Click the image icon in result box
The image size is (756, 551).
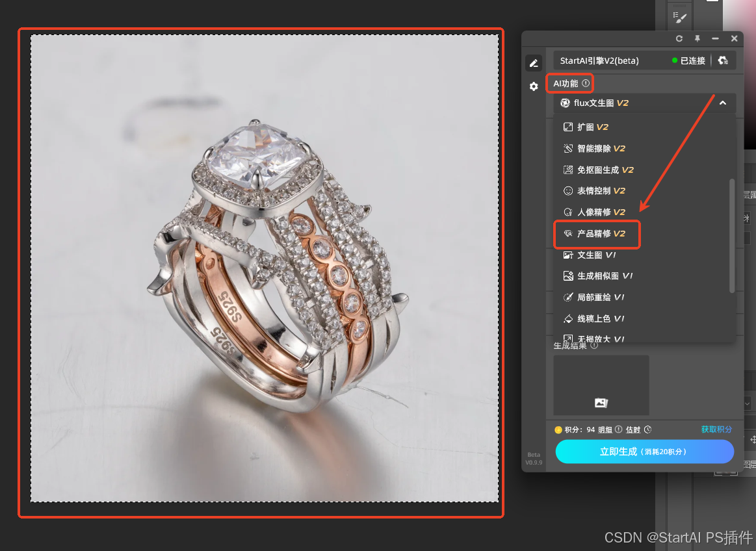tap(601, 403)
